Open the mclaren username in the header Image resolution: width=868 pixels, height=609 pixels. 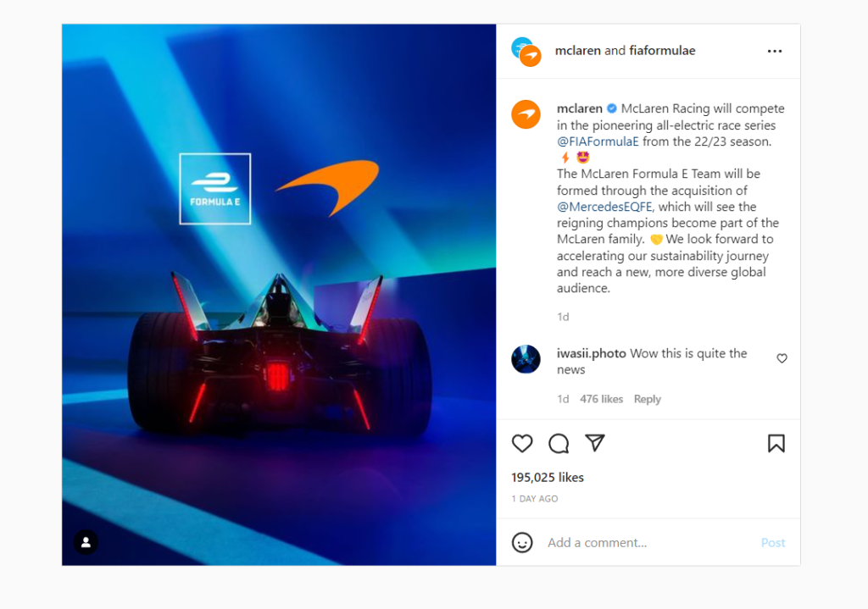tap(577, 50)
